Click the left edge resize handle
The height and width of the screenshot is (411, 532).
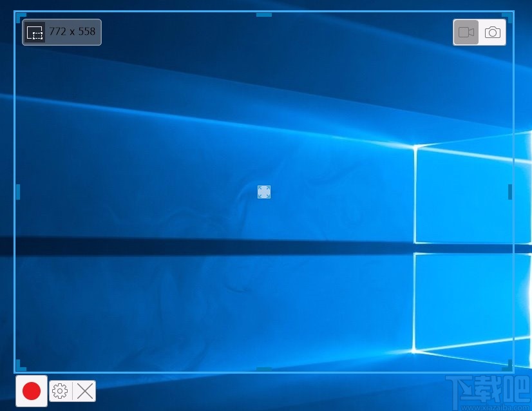tap(18, 192)
